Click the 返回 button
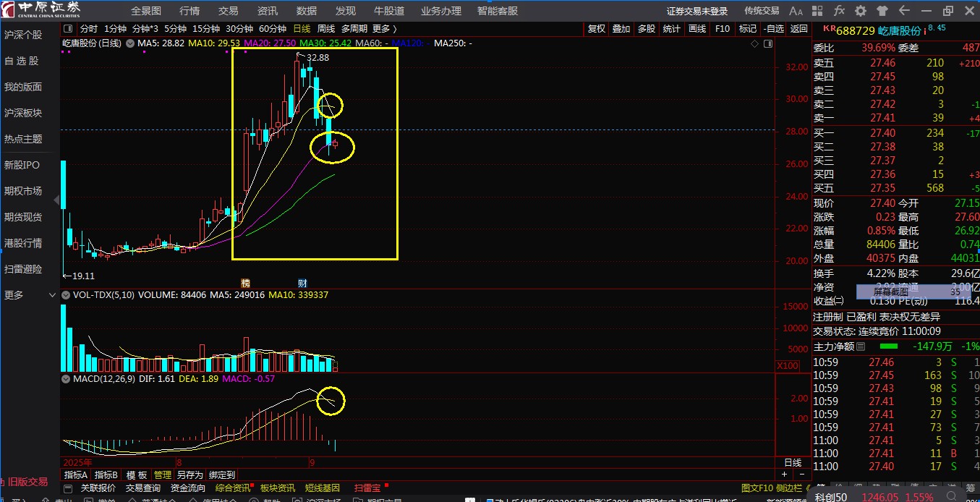This screenshot has height=502, width=980. 799,29
